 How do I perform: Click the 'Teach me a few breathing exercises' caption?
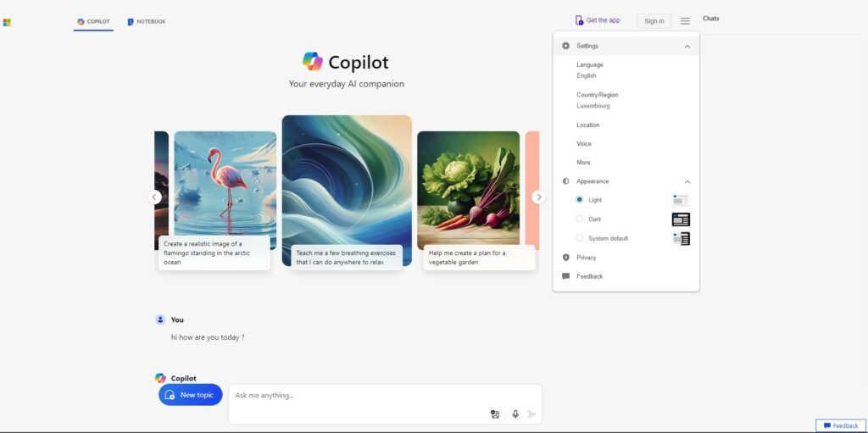tap(347, 258)
